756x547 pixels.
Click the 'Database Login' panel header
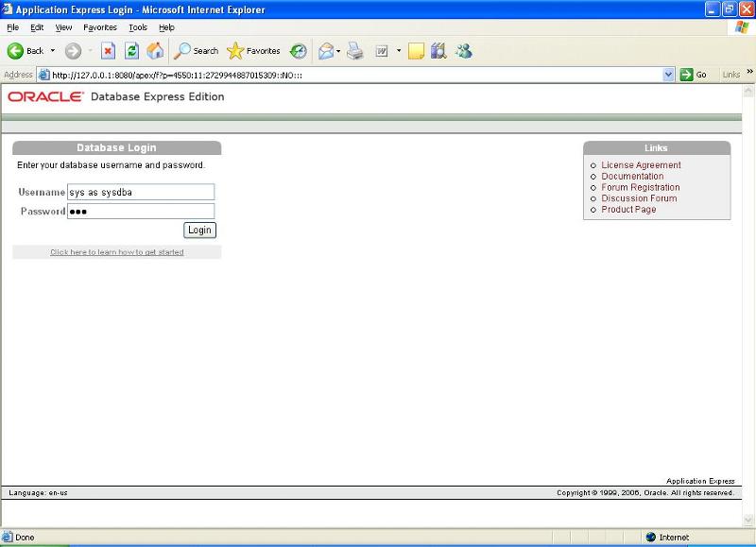116,147
